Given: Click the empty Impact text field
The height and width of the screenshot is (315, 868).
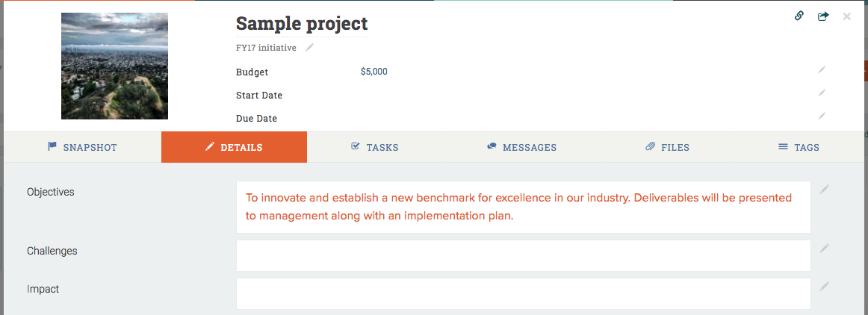Looking at the screenshot, I should [523, 293].
